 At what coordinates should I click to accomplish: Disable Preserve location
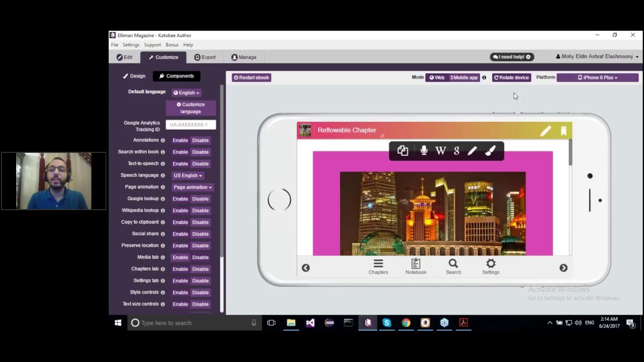tap(200, 245)
